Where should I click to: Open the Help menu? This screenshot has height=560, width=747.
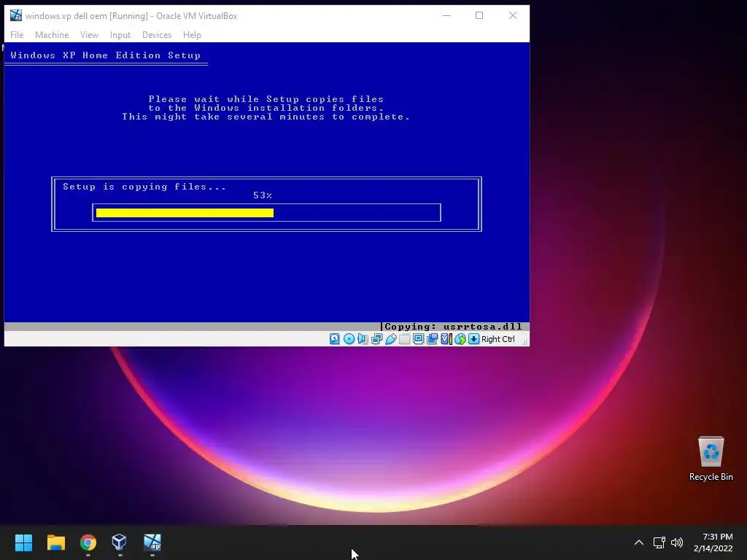192,35
